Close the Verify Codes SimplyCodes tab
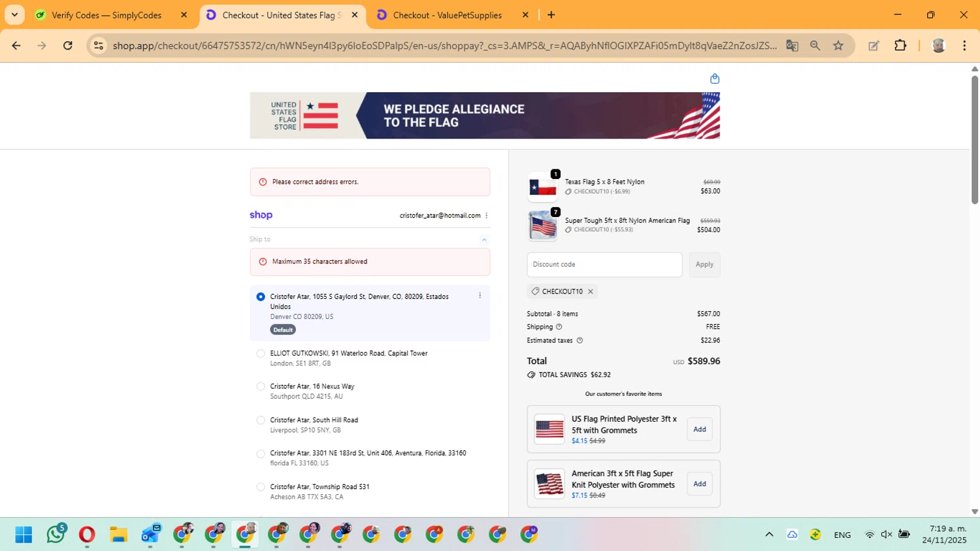Image resolution: width=980 pixels, height=551 pixels. (x=184, y=15)
